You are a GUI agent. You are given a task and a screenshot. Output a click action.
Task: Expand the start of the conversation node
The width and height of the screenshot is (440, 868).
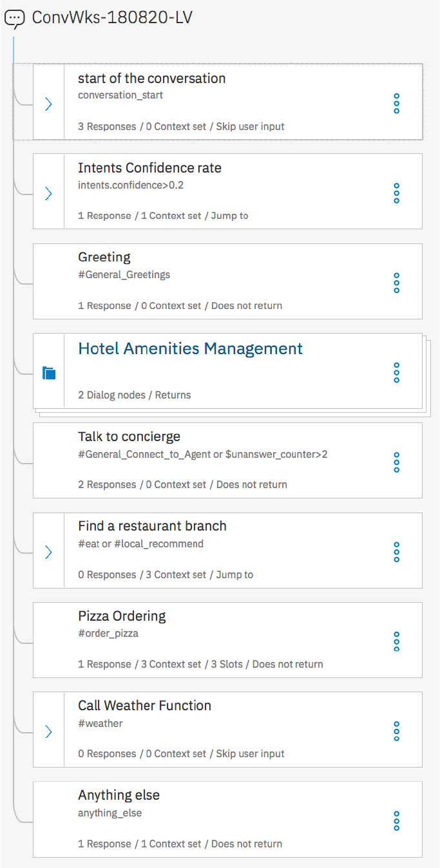pyautogui.click(x=48, y=104)
